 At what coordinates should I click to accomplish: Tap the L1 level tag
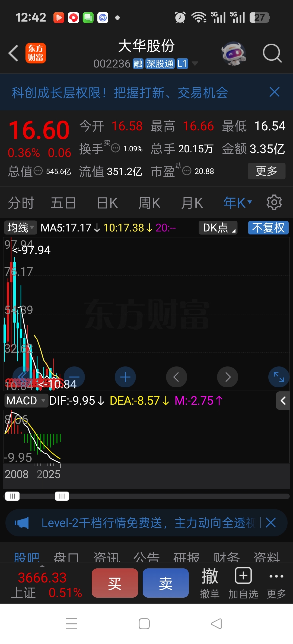pyautogui.click(x=182, y=64)
